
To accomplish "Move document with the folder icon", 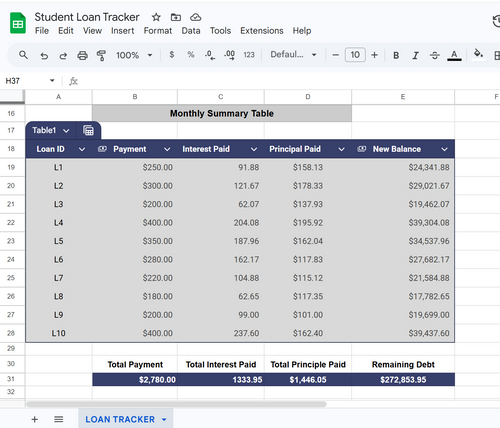I will 176,17.
